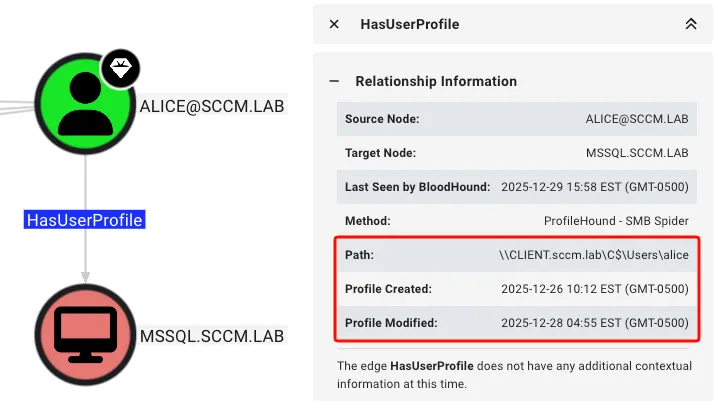Click ALICE@SCCM.LAB label beside the user node

pyautogui.click(x=213, y=104)
